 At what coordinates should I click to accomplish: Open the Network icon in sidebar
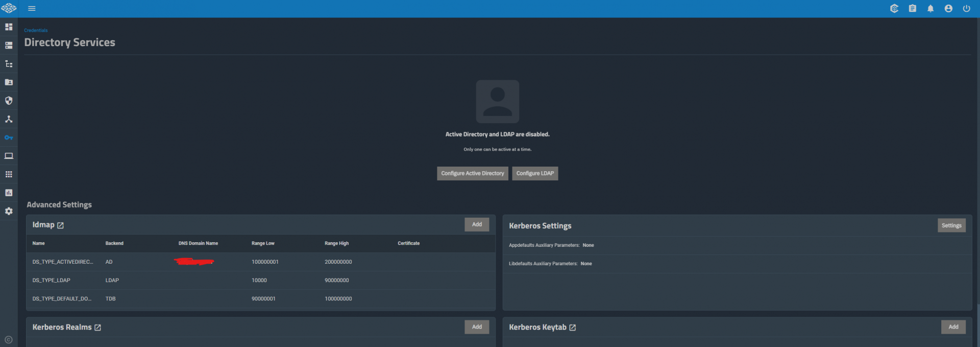tap(9, 119)
